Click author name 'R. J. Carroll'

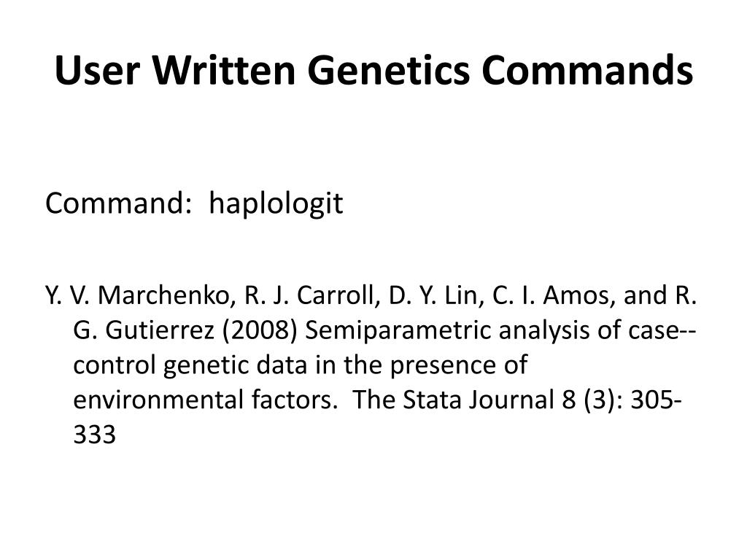click(309, 295)
